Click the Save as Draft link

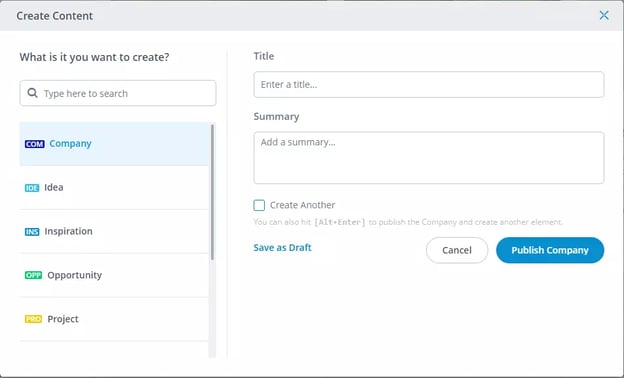282,247
